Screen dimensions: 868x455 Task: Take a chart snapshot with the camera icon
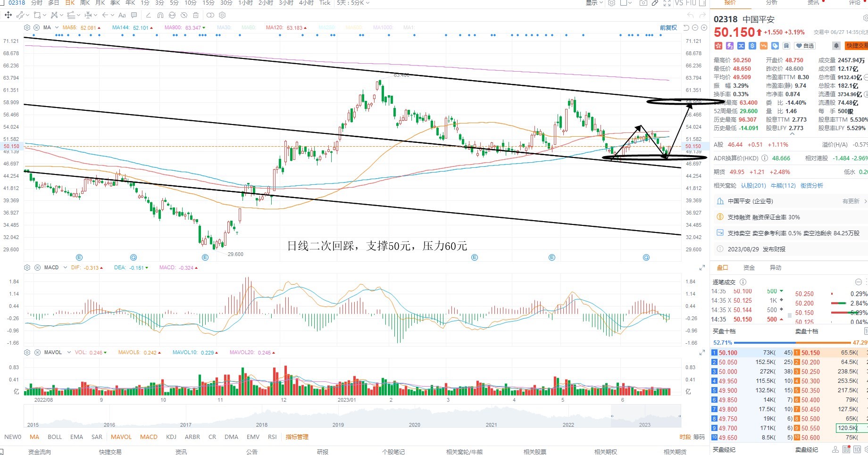[643, 3]
